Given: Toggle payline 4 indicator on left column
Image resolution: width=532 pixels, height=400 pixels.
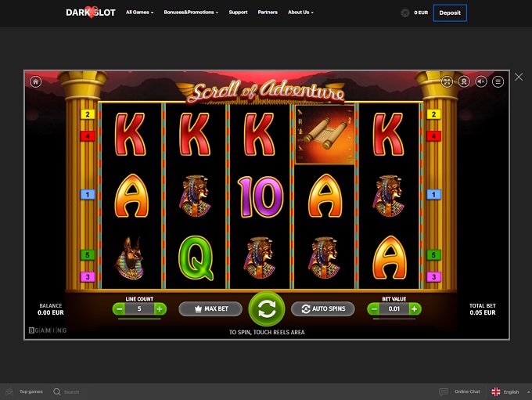Looking at the screenshot, I should pyautogui.click(x=88, y=136).
